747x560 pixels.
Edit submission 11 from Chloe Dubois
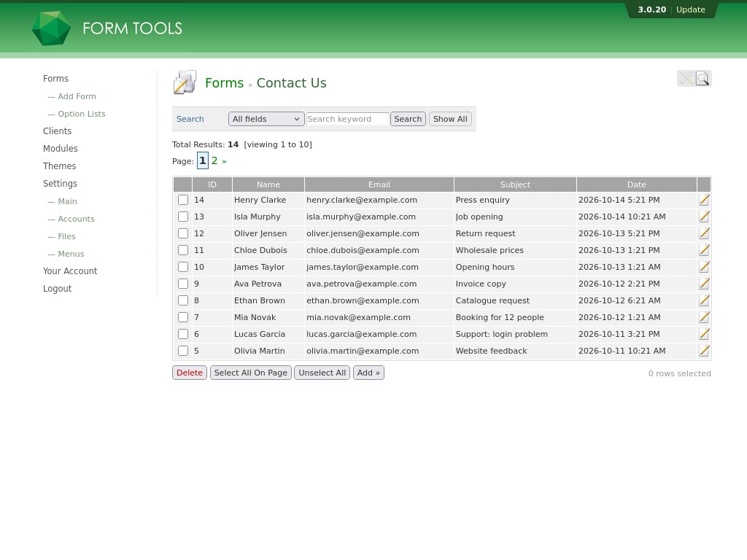704,250
